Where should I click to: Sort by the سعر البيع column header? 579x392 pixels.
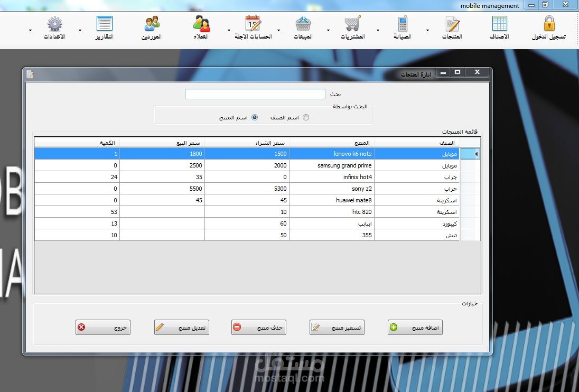click(x=162, y=143)
